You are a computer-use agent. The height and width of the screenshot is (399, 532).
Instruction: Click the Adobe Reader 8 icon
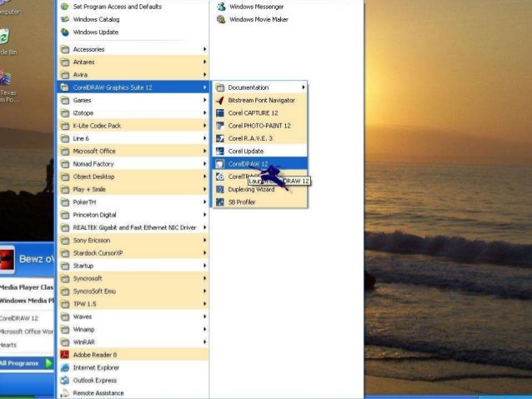coord(65,355)
